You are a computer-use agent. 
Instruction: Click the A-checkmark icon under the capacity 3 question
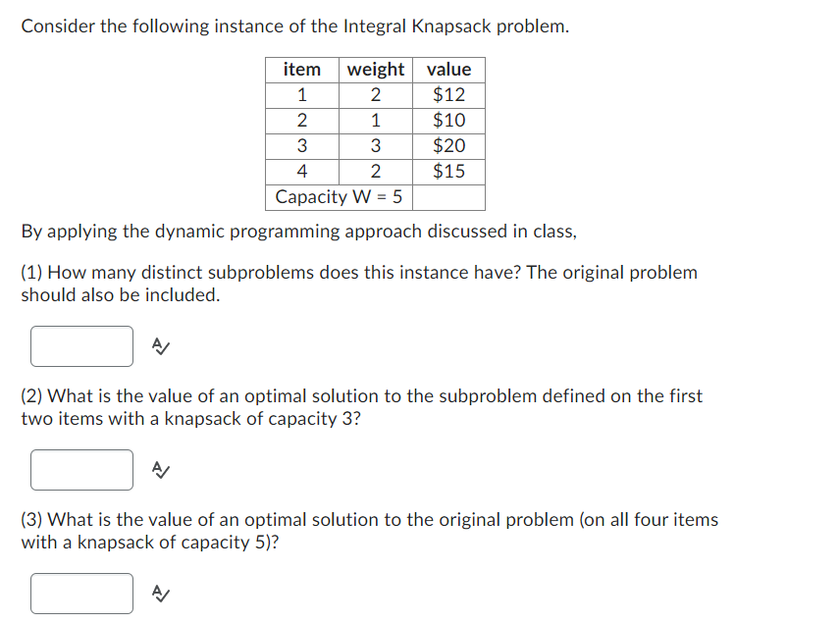tap(161, 470)
